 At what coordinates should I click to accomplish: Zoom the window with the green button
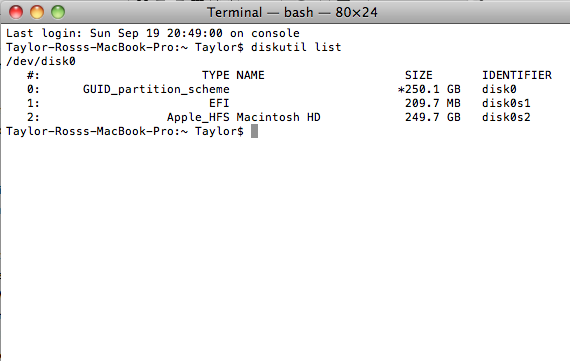pos(58,12)
